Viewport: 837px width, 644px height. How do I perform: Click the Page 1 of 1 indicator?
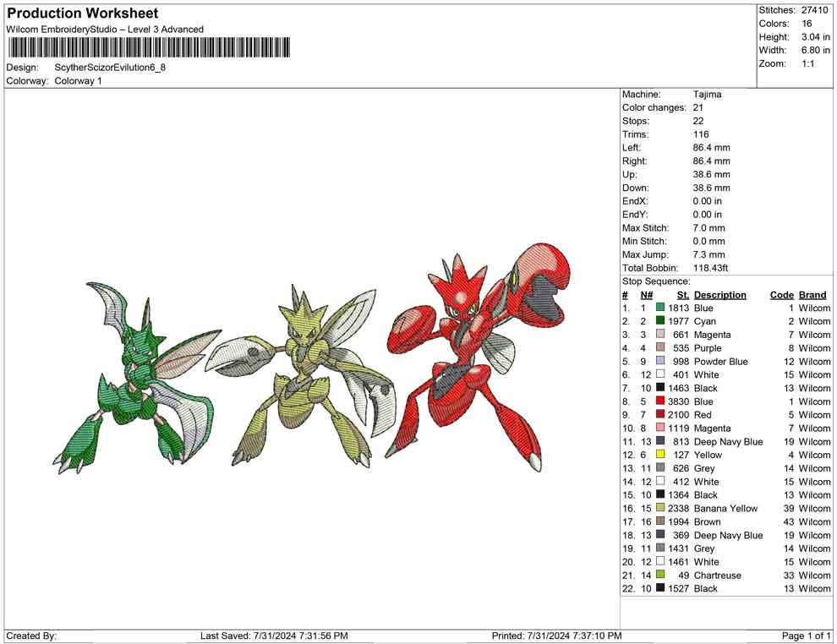pos(806,636)
